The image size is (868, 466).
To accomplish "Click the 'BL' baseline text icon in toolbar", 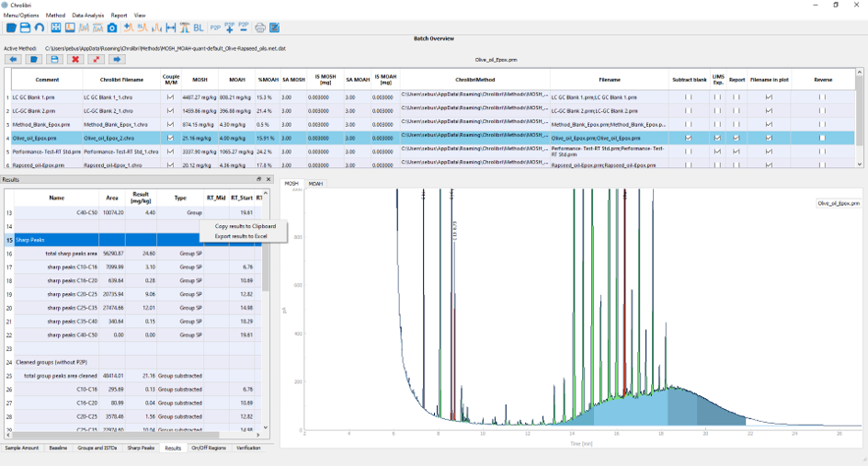I will (x=199, y=28).
